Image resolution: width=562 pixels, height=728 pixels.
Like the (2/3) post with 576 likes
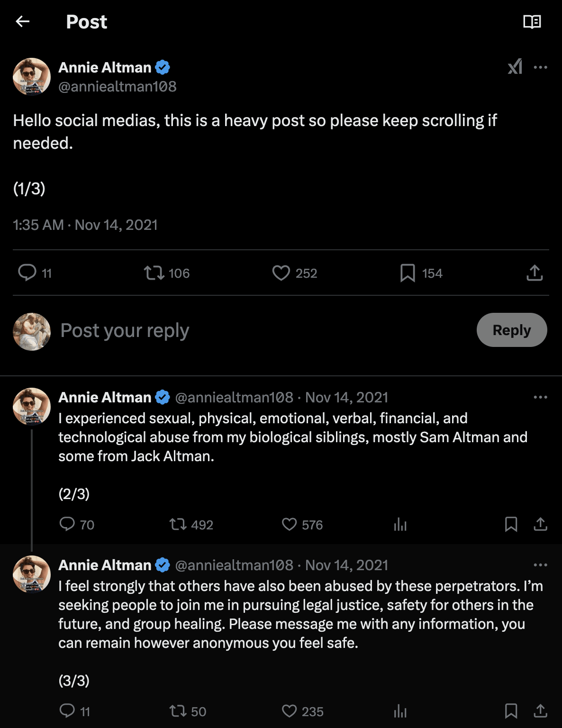[290, 524]
